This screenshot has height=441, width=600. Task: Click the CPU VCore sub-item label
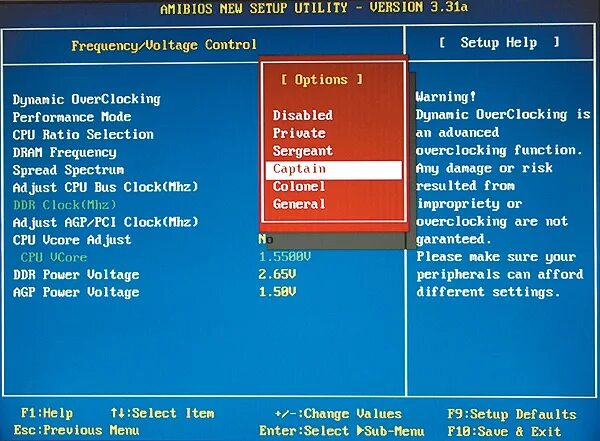pos(54,257)
